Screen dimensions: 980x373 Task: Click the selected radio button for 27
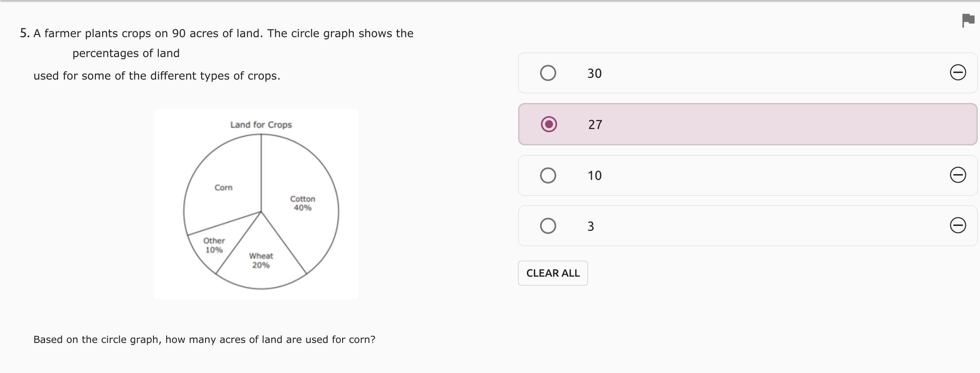[549, 124]
